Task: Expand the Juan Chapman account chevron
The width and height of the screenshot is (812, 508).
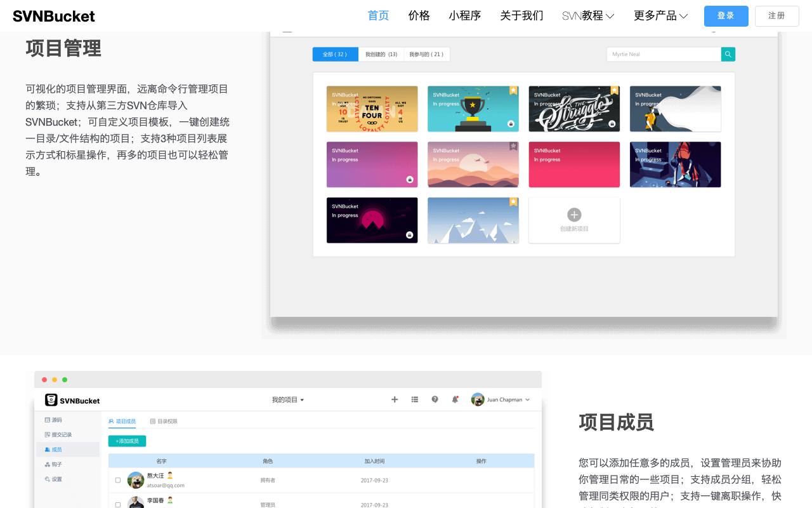Action: coord(528,400)
